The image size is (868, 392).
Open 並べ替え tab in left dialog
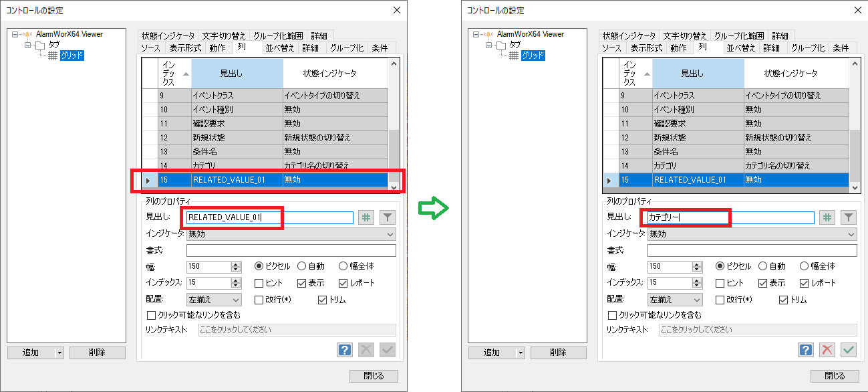280,48
